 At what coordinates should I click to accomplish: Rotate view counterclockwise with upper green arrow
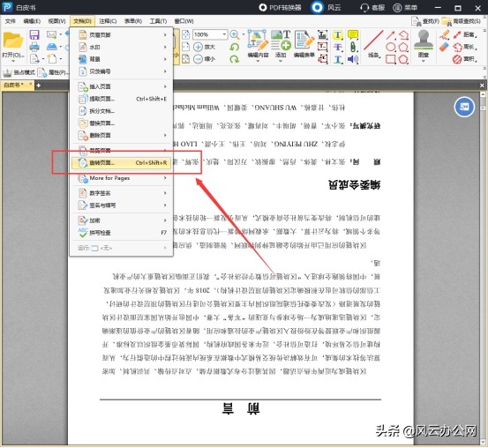coord(235,47)
